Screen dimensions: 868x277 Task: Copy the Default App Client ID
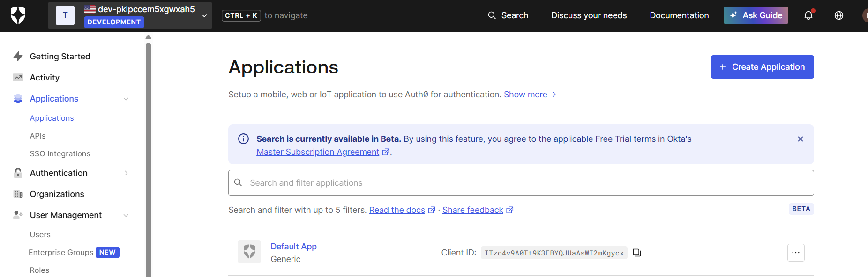click(637, 253)
